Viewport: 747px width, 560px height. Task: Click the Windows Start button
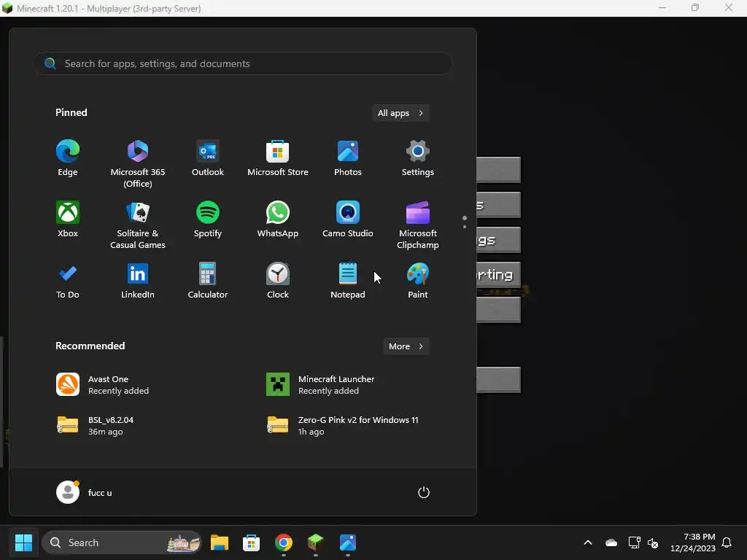click(23, 542)
